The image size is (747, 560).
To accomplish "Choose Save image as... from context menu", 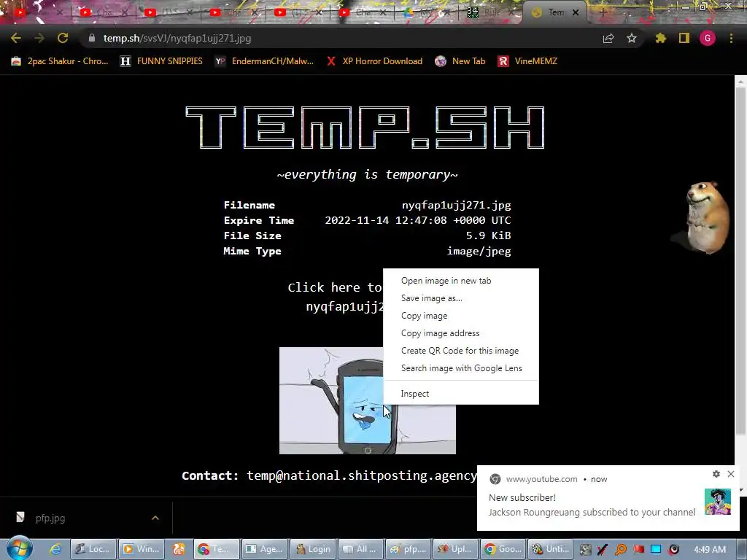I will 461,298.
